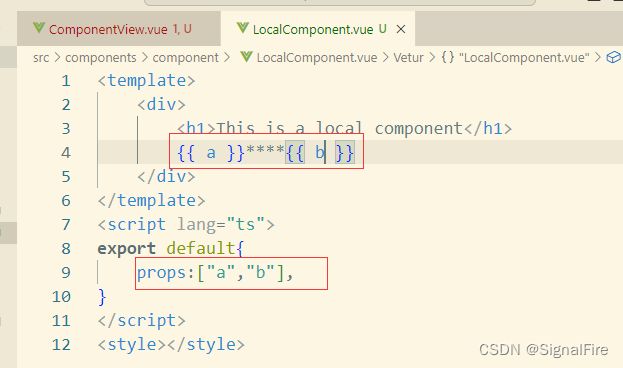The width and height of the screenshot is (623, 368).
Task: Click the 'default' keyword
Action: click(x=201, y=249)
